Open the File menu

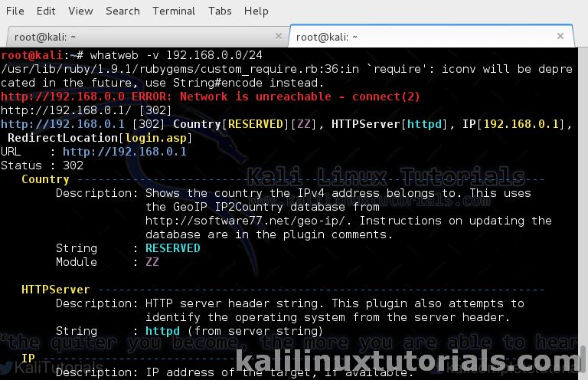(x=15, y=11)
